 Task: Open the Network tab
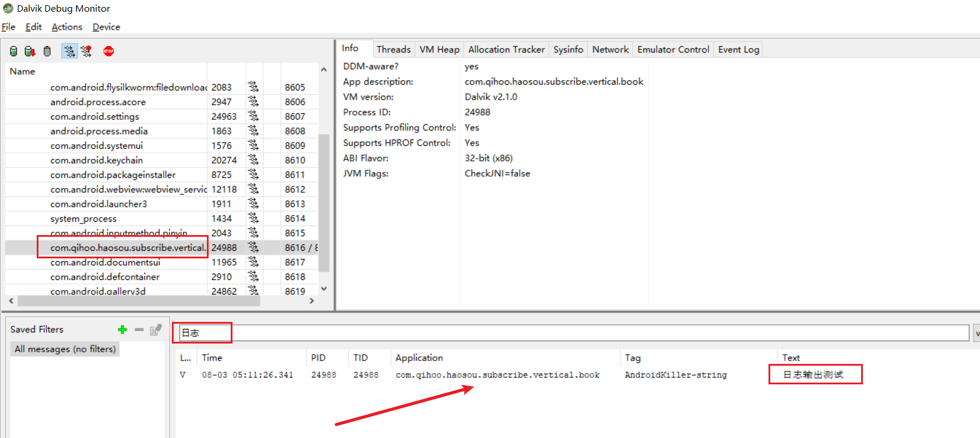611,50
